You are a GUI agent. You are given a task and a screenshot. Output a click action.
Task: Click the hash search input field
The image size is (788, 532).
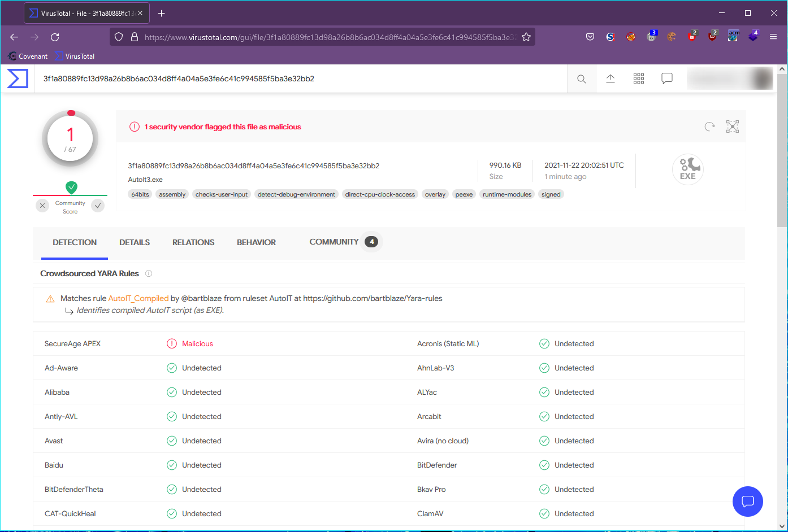(301, 79)
